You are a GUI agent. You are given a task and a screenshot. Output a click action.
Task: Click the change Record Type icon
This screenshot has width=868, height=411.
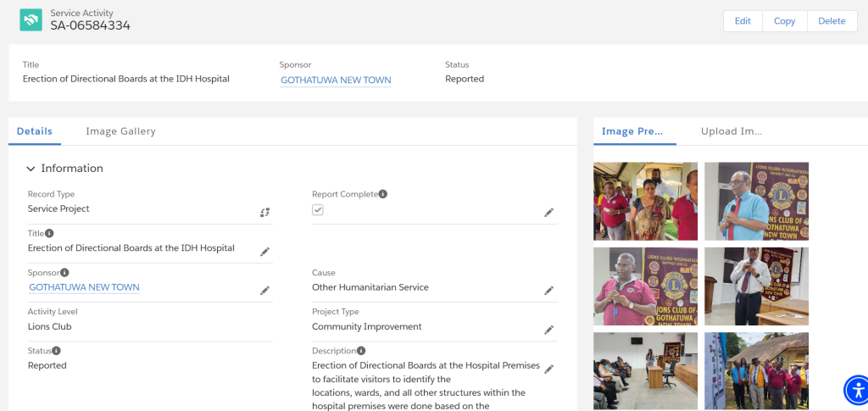click(265, 213)
